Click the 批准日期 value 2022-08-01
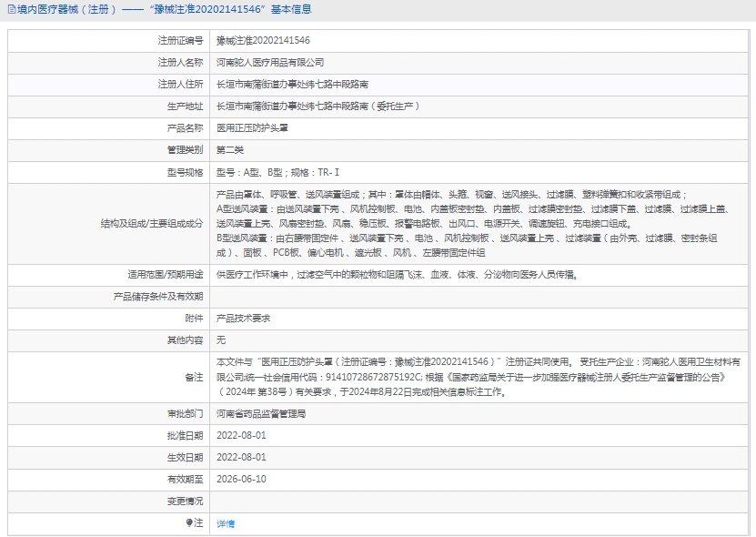The height and width of the screenshot is (537, 756). pyautogui.click(x=241, y=435)
